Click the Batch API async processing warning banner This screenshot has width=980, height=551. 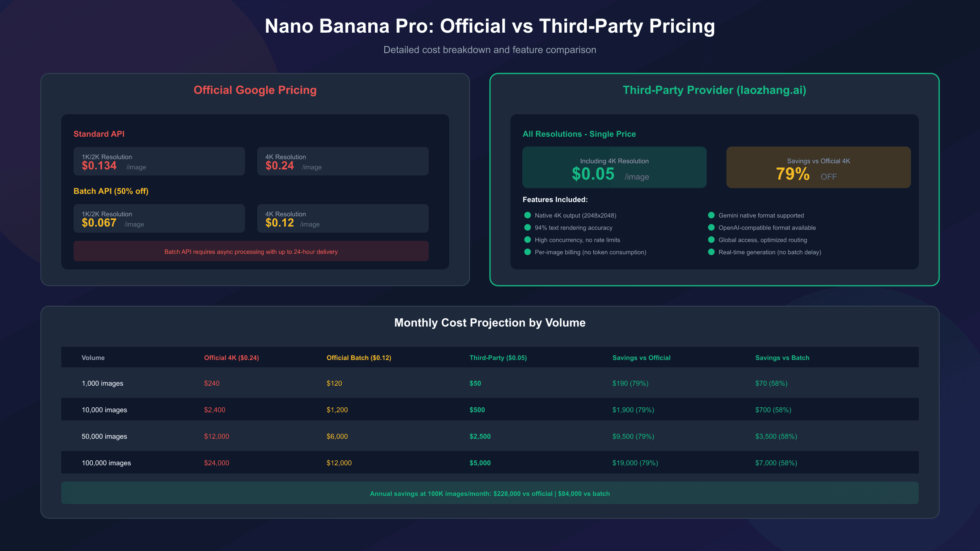(x=251, y=251)
